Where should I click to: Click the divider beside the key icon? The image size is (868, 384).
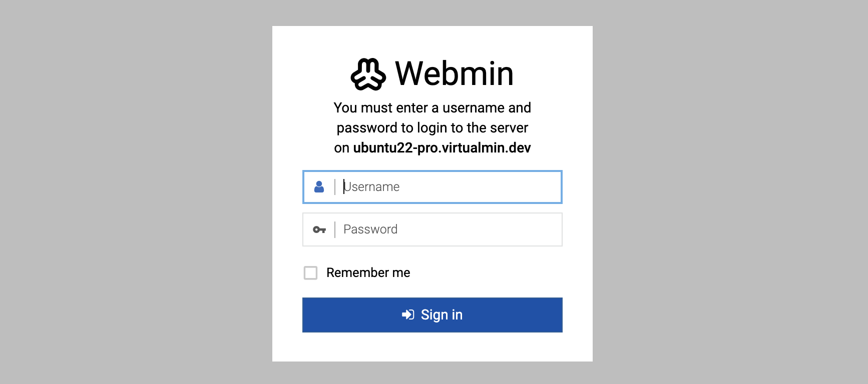click(x=335, y=229)
